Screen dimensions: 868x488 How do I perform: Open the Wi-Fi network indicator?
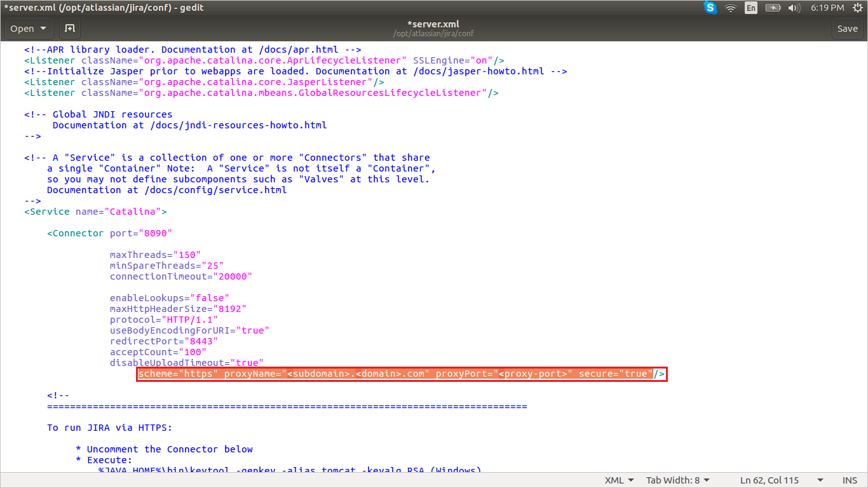[730, 8]
